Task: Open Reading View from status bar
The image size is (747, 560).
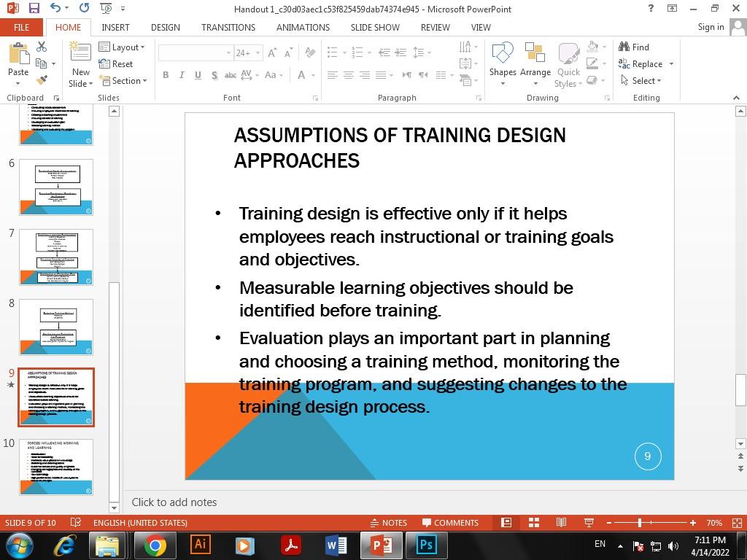Action: [x=561, y=522]
